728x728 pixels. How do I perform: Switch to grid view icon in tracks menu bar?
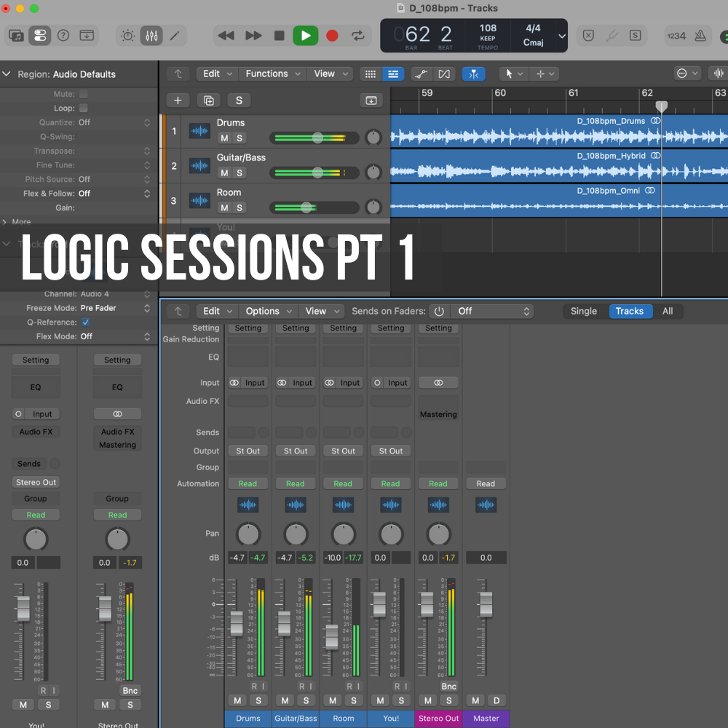[x=371, y=74]
